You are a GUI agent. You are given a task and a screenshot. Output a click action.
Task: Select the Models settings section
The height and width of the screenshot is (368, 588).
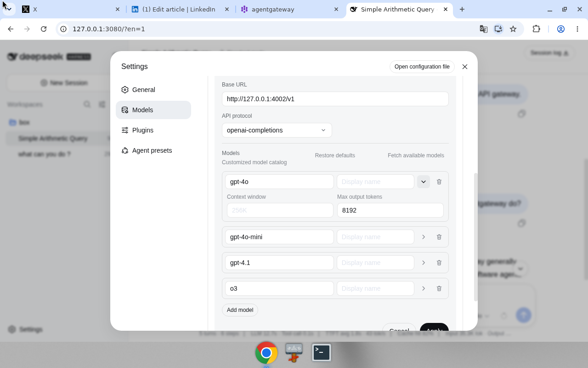(153, 110)
